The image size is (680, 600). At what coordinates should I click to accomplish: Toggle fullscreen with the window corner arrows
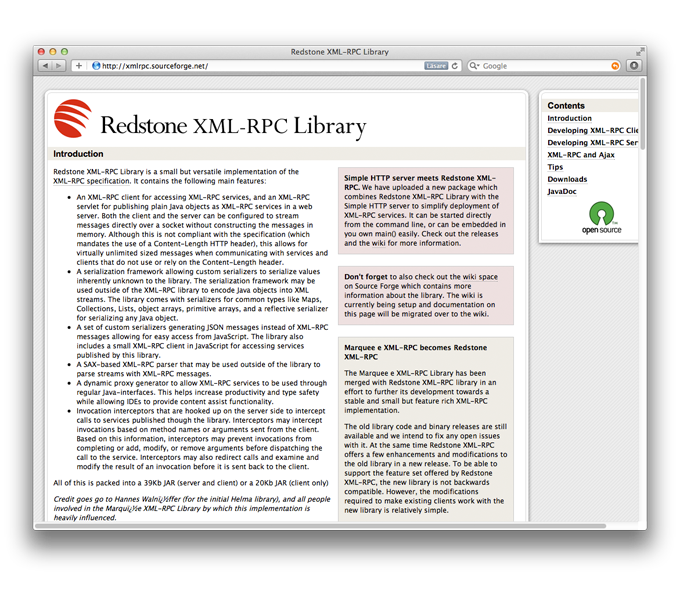tap(640, 52)
